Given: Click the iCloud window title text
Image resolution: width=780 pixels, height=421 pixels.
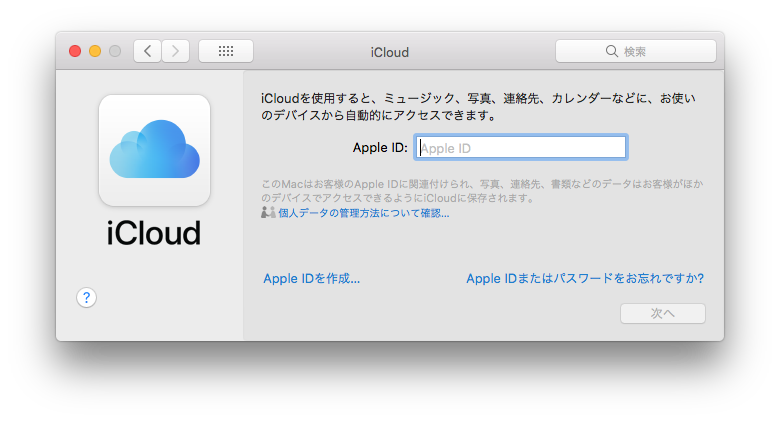Looking at the screenshot, I should point(389,52).
